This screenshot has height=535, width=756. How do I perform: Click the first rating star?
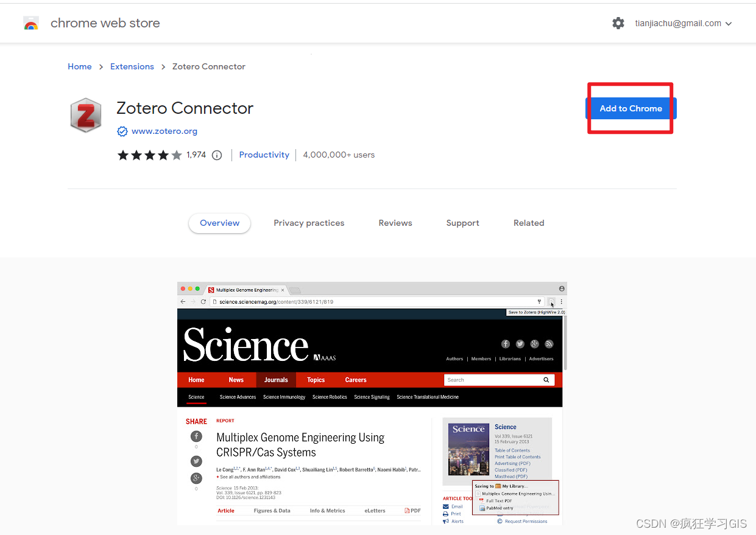point(123,155)
